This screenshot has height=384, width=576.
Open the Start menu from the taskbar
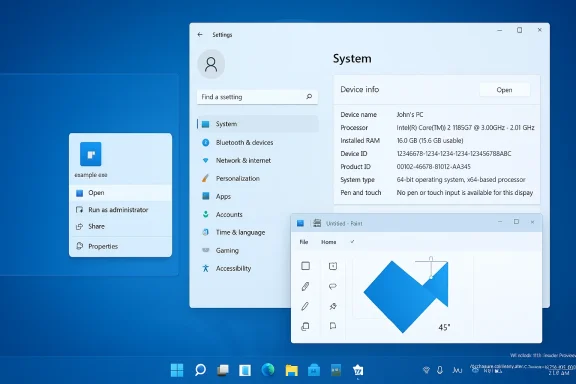tap(177, 370)
